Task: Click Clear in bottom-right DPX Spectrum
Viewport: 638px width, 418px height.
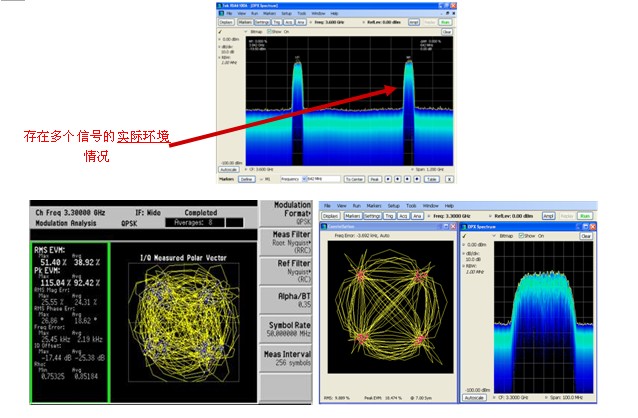Action: pos(586,236)
